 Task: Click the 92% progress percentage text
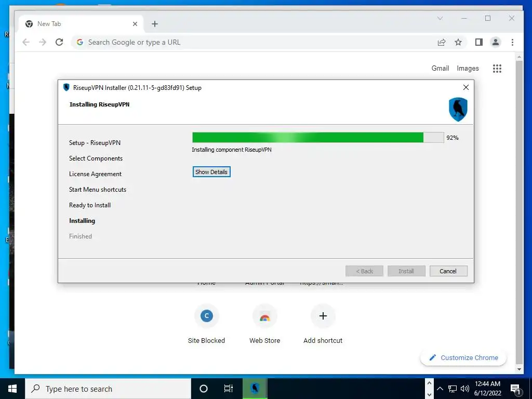click(453, 138)
